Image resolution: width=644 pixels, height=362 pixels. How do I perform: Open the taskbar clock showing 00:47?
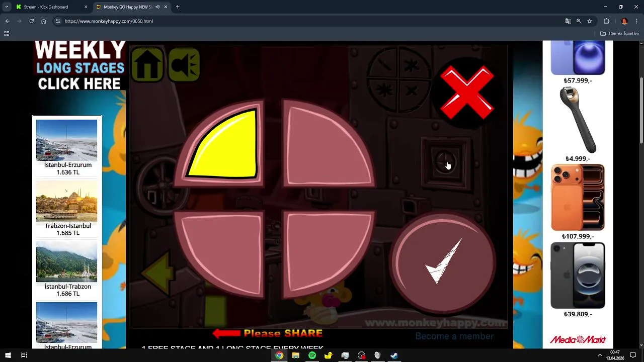click(x=615, y=355)
